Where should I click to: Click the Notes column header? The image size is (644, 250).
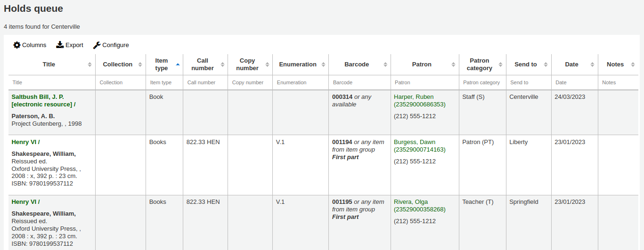tap(615, 65)
